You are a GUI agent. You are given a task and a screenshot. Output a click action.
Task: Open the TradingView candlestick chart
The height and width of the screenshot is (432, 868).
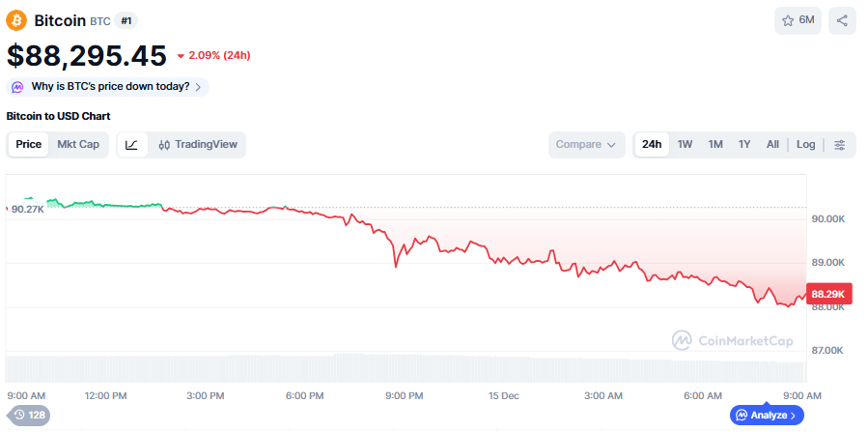[197, 145]
